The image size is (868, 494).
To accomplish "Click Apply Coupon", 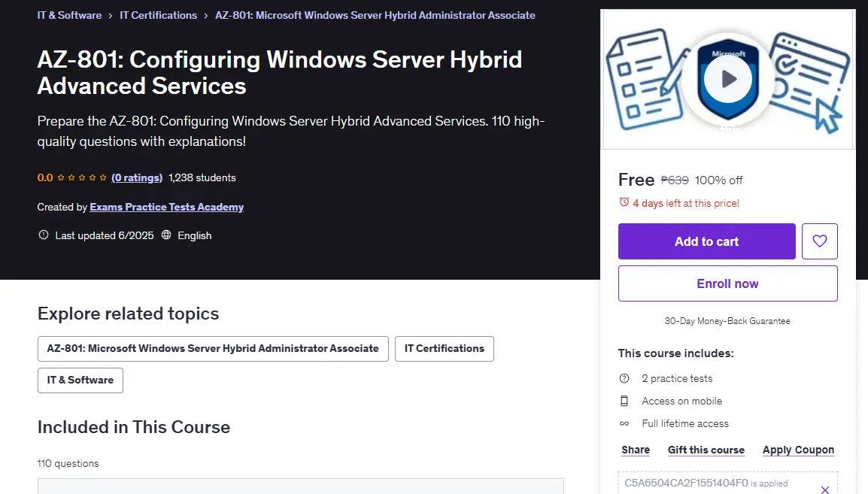I will click(798, 450).
